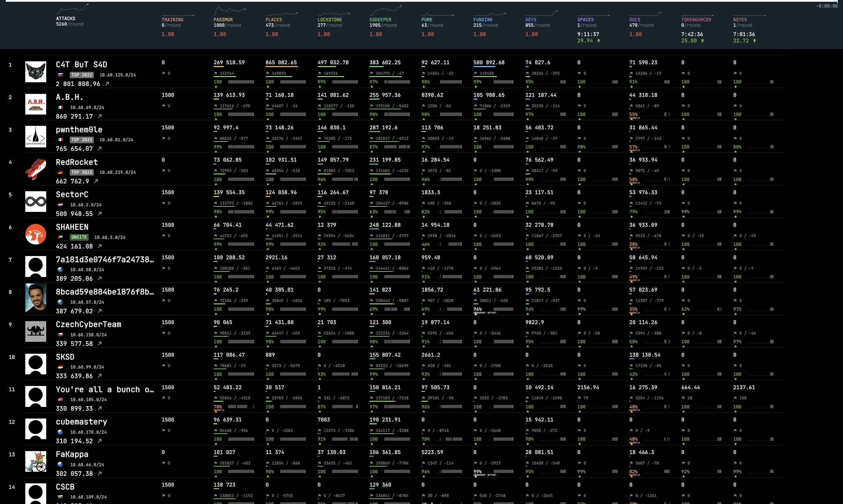
Task: Open the cubemastery team name link
Action: point(81,422)
